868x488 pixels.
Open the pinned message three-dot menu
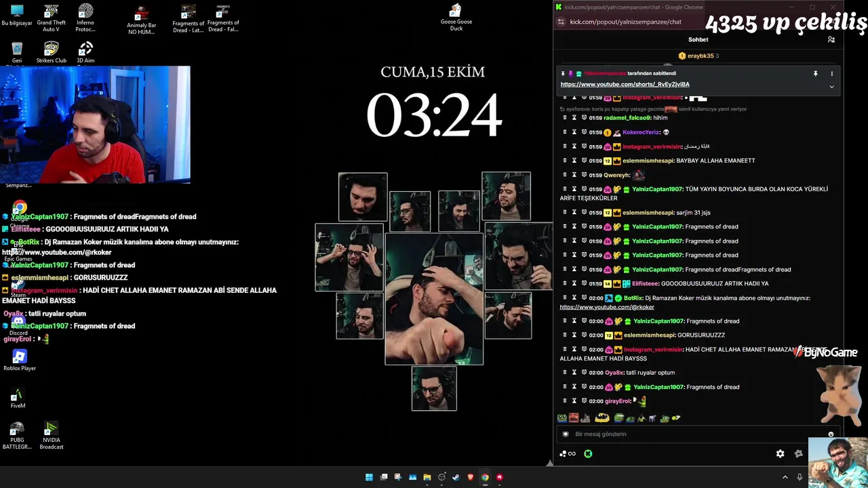pos(831,73)
